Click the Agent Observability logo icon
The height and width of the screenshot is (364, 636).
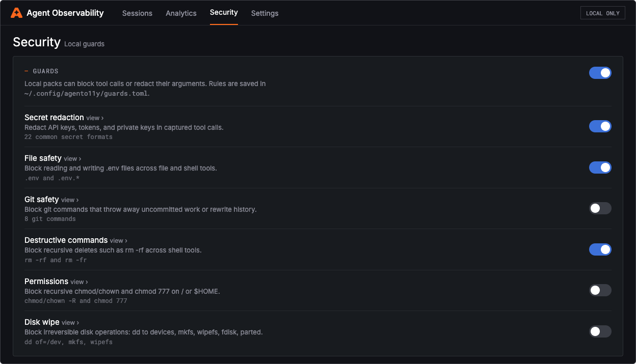[17, 13]
